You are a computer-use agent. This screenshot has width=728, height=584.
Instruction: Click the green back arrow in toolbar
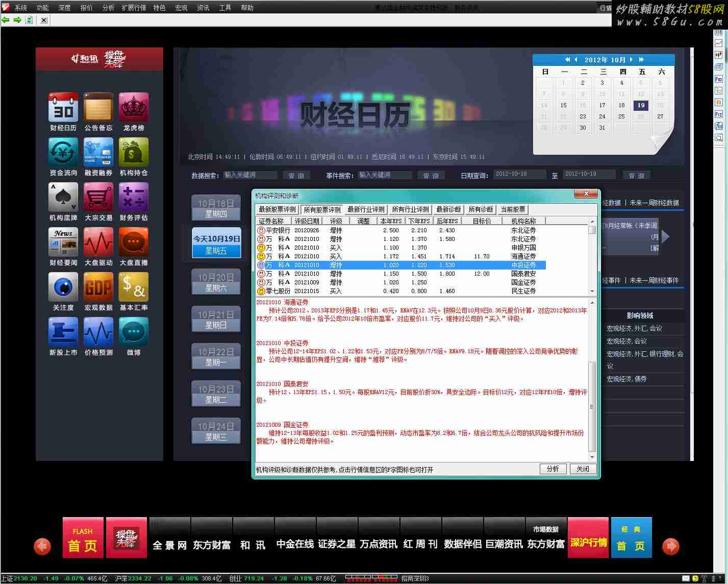tap(6, 20)
